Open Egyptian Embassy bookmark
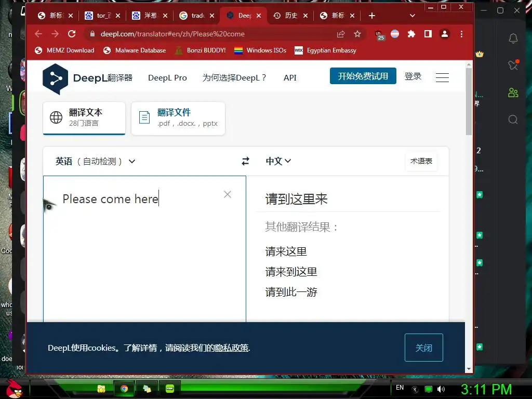Image resolution: width=532 pixels, height=399 pixels. pos(325,50)
